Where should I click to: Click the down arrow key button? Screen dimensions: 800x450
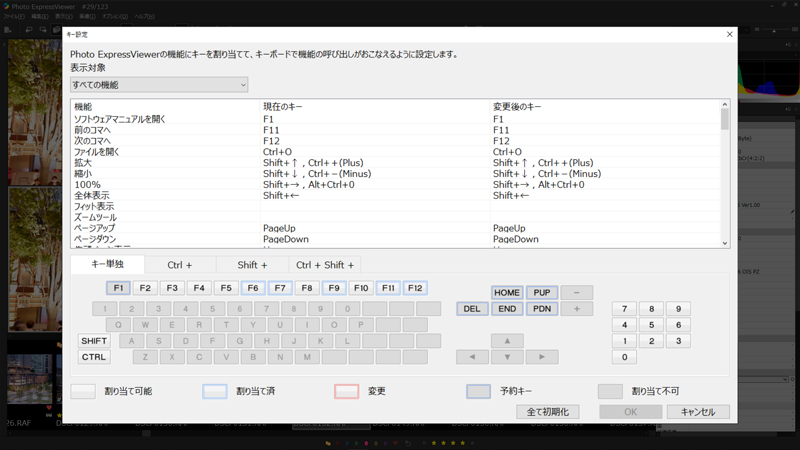(507, 357)
